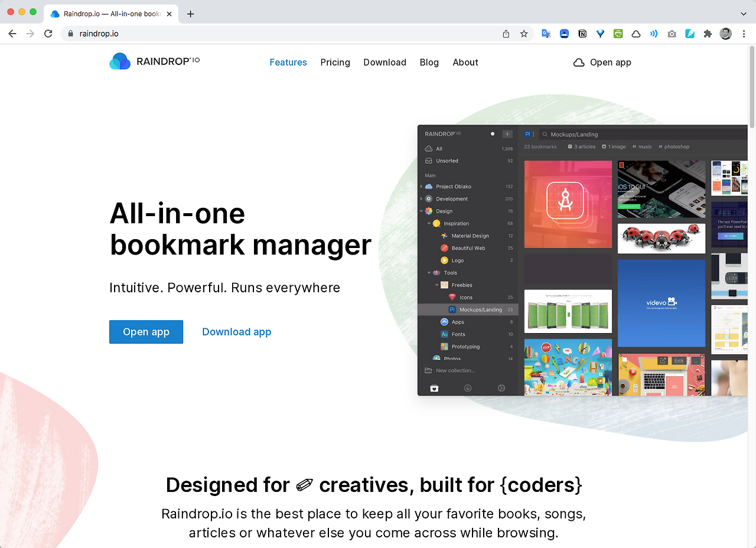Switch to the Raindrop.io browser tab
Screen dimensions: 756x548
[110, 14]
